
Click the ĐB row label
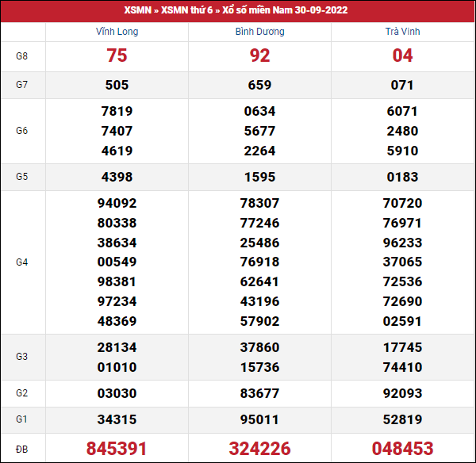22,449
